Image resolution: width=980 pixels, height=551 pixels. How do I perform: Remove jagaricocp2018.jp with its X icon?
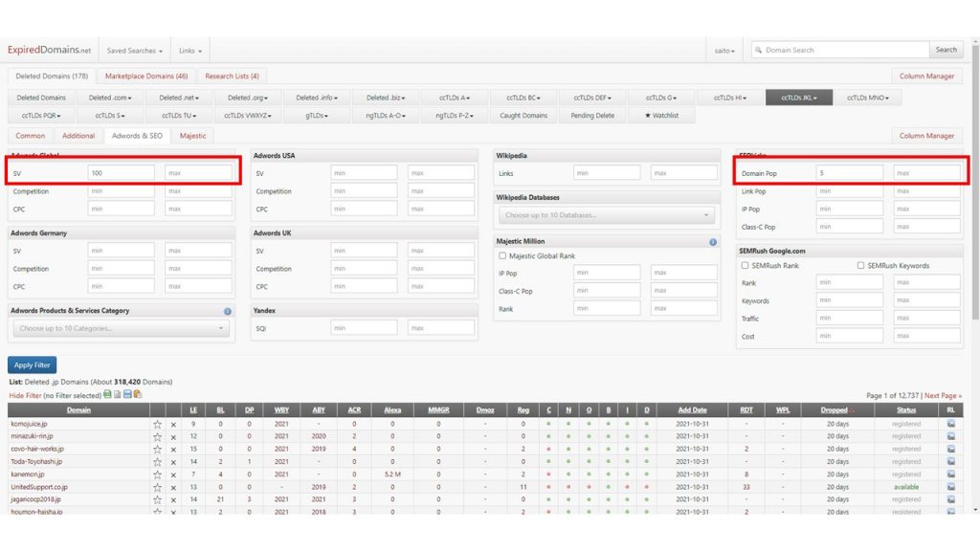point(174,499)
